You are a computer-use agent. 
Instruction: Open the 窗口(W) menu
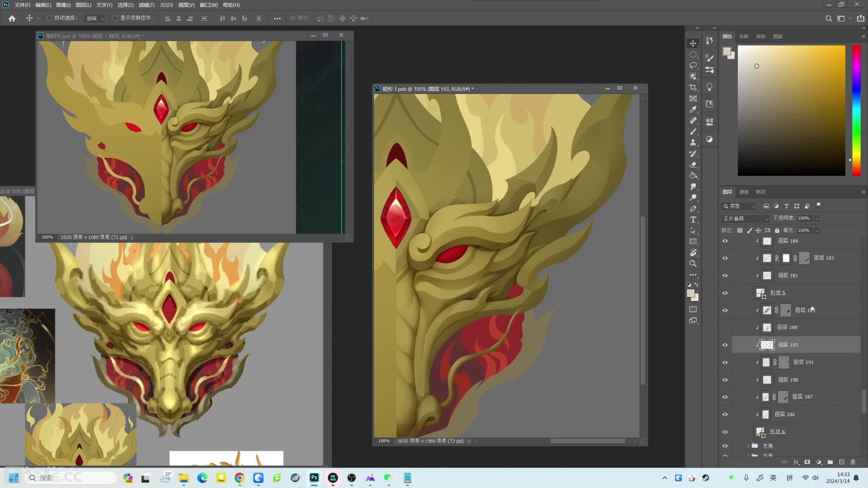(x=209, y=5)
